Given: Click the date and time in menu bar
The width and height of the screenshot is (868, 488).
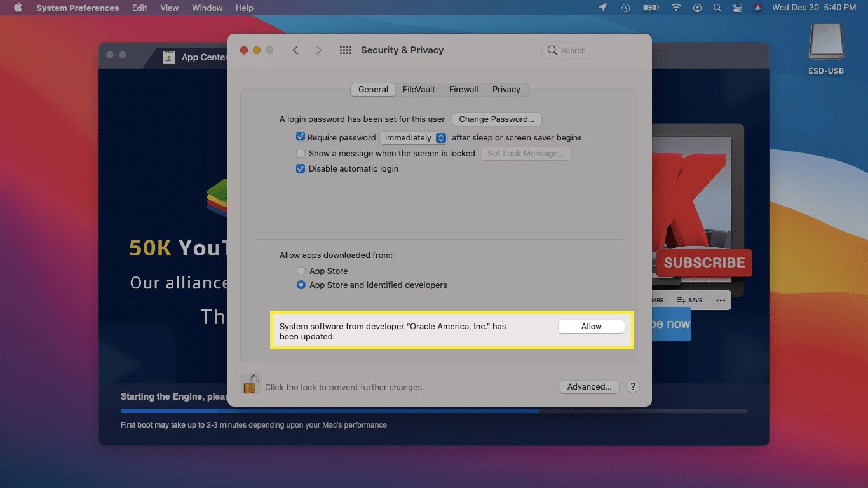Looking at the screenshot, I should [814, 8].
